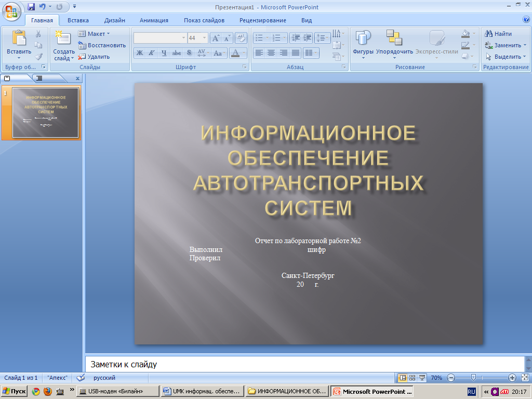Open the Вставка ribbon tab
532x399 pixels.
[78, 20]
